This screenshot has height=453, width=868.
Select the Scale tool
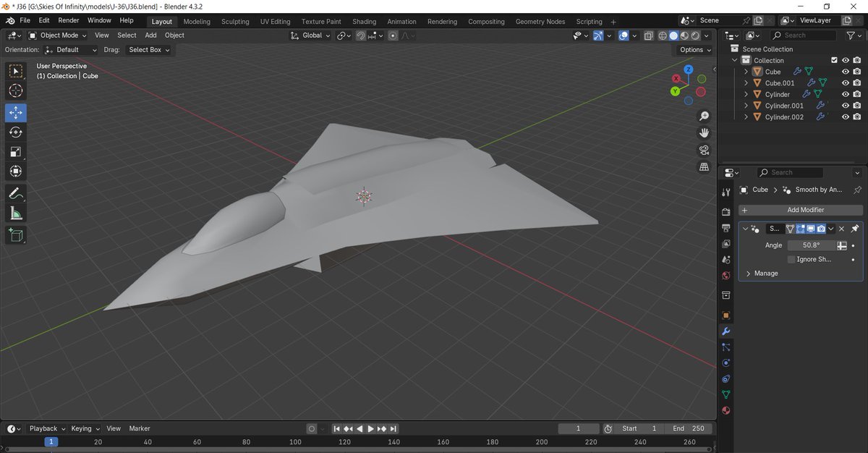[15, 152]
